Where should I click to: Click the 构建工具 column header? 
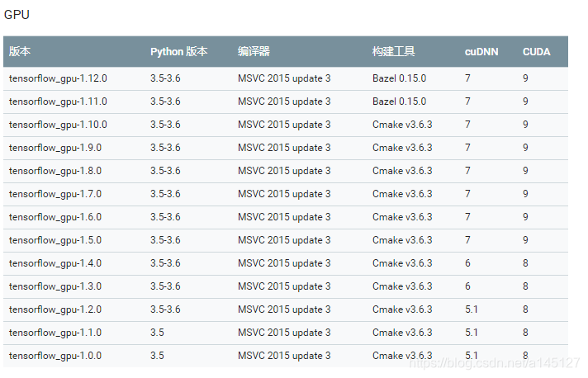(393, 51)
